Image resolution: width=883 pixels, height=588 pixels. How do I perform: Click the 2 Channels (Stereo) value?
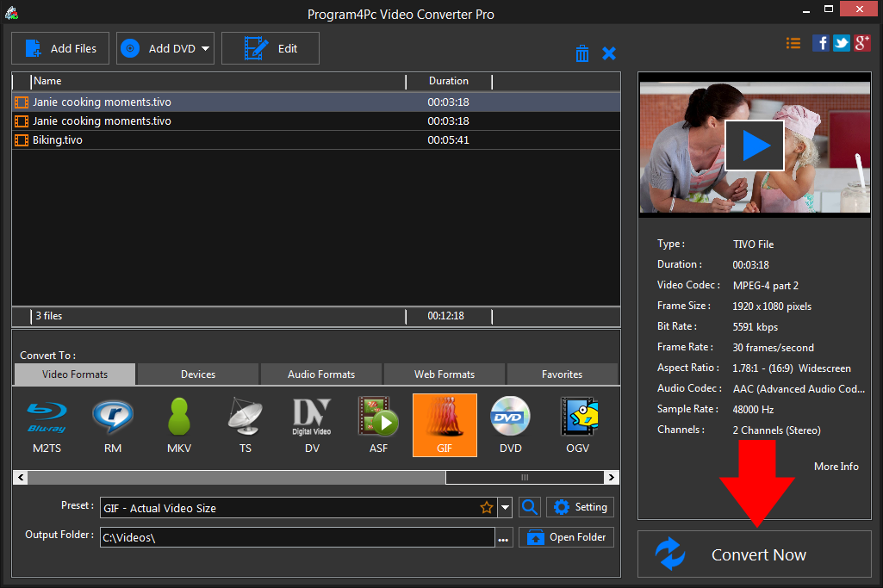(x=776, y=430)
